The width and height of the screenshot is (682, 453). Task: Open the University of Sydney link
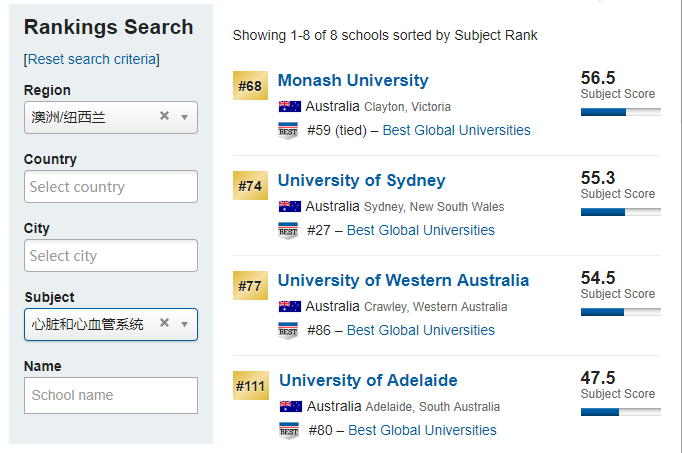click(x=361, y=180)
